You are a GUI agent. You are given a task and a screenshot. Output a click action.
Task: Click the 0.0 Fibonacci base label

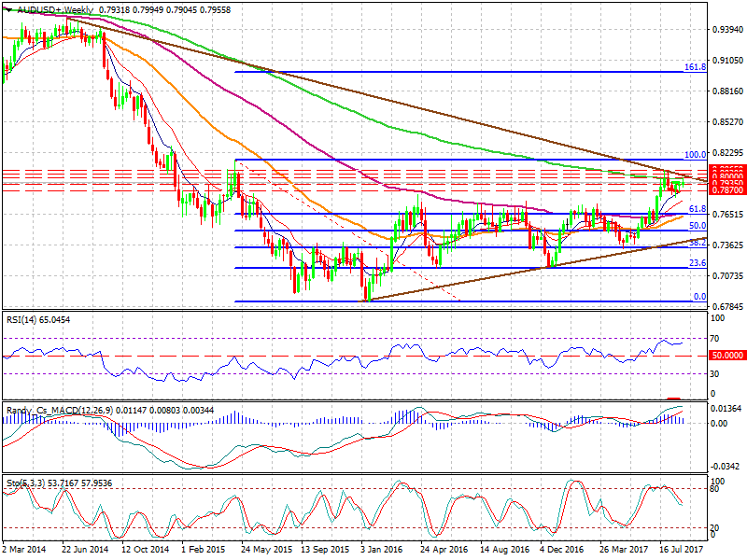pyautogui.click(x=698, y=297)
